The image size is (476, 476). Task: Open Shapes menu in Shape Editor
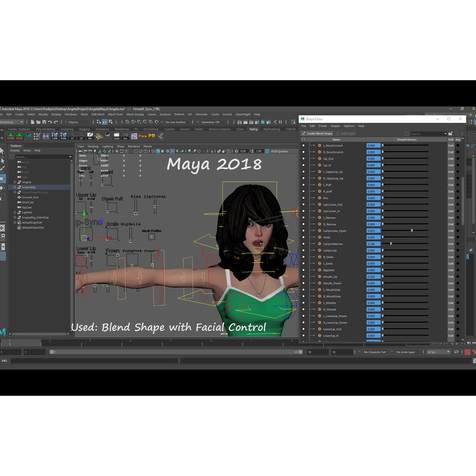335,126
